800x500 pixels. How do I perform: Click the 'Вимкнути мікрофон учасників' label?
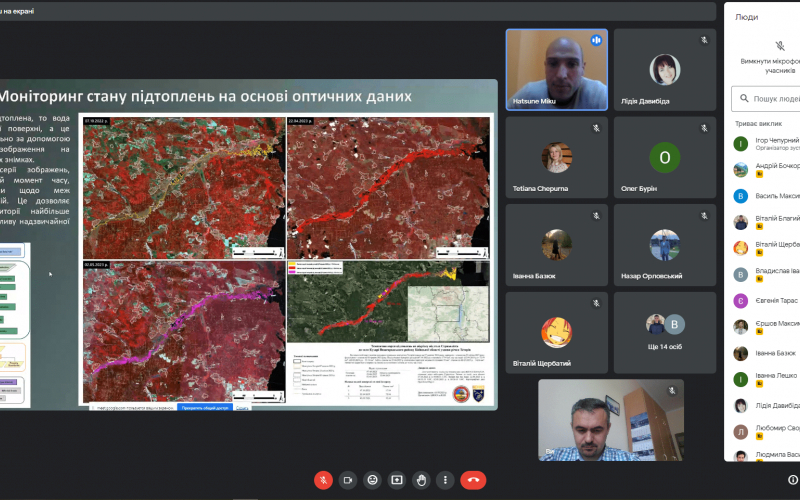(770, 66)
